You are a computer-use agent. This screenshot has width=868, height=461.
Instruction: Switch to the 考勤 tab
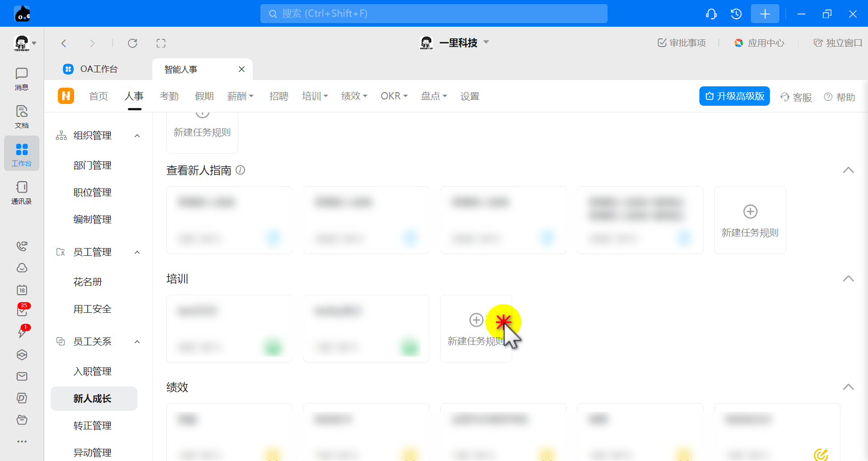169,96
